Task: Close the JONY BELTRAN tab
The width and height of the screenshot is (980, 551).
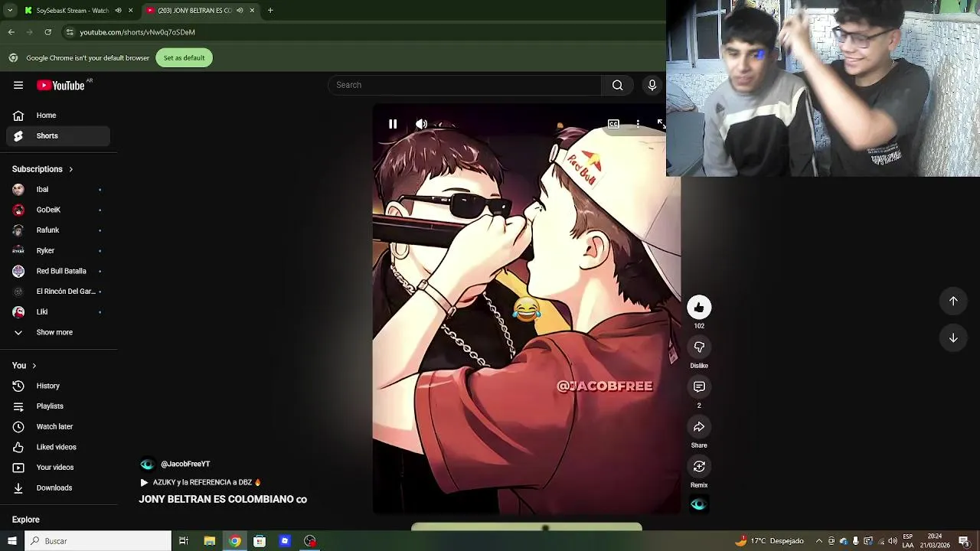Action: [x=252, y=11]
